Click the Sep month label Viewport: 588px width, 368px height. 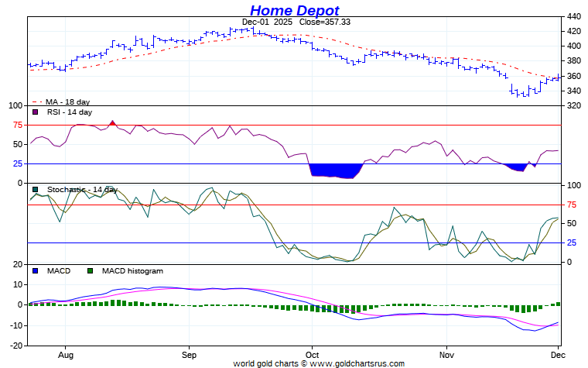189,355
